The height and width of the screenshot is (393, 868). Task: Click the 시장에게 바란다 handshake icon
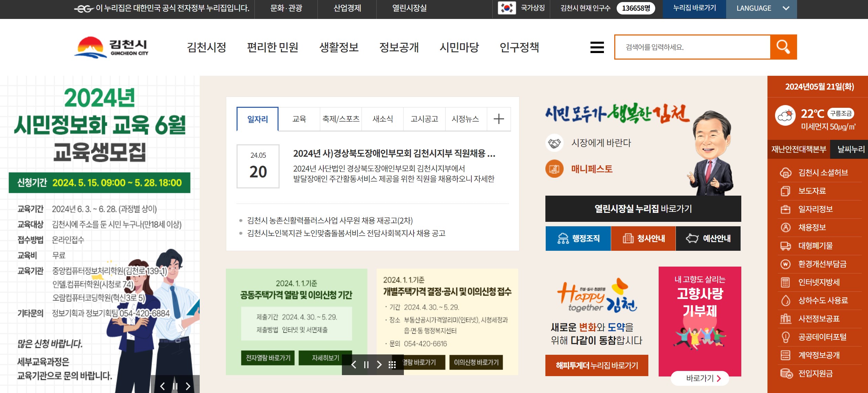click(x=554, y=143)
